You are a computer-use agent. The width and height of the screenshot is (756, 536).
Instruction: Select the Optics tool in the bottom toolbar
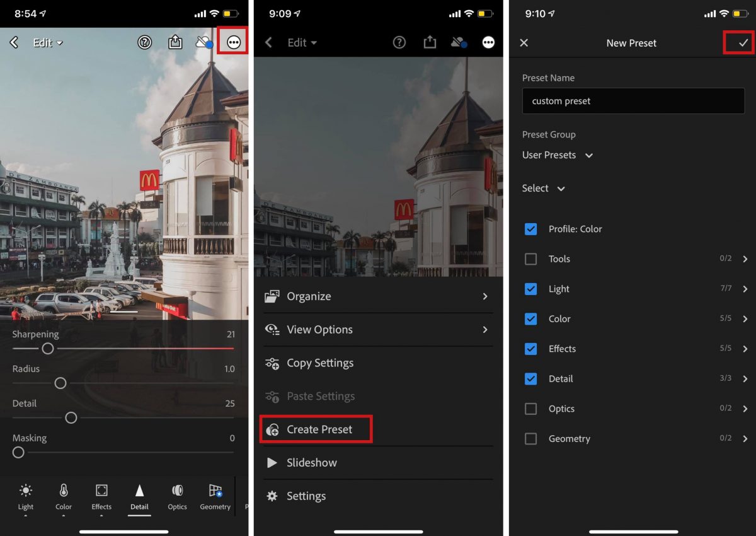(x=177, y=497)
